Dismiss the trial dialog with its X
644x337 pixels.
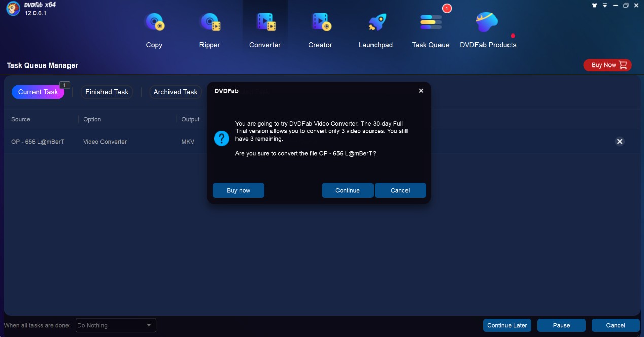[421, 91]
